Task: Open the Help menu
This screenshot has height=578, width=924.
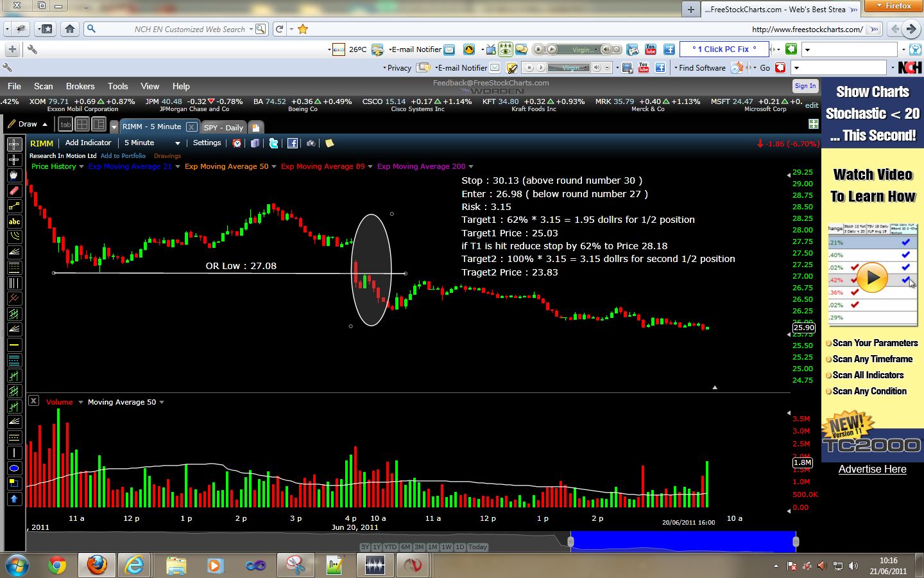Action: coord(181,86)
